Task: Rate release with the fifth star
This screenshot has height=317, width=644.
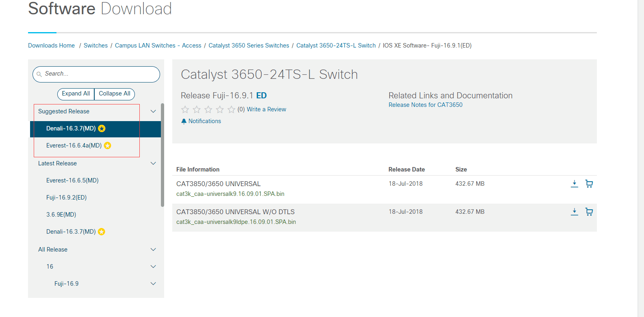Action: coord(232,109)
